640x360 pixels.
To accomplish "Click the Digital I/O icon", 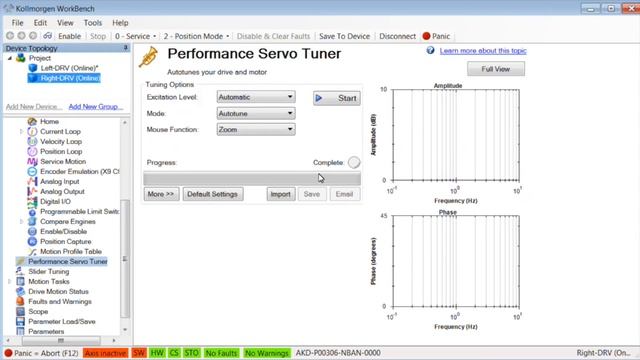I will pos(32,202).
